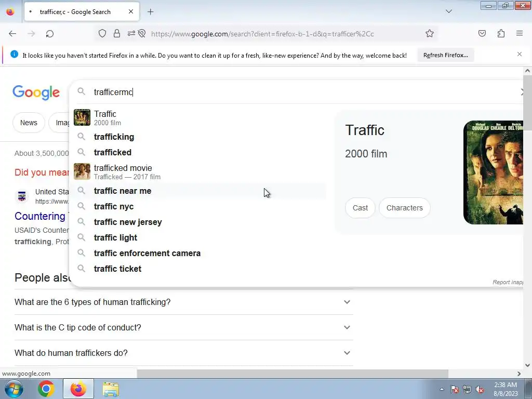
Task: Click the Refresh Firefox... button
Action: click(x=445, y=55)
